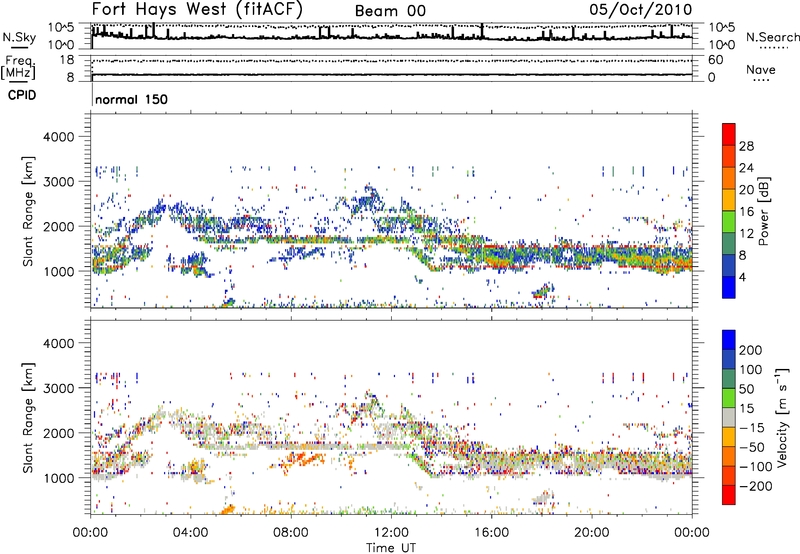Viewport: 800px width, 554px height.
Task: Click the 'Nave' legend label
Action: (761, 69)
